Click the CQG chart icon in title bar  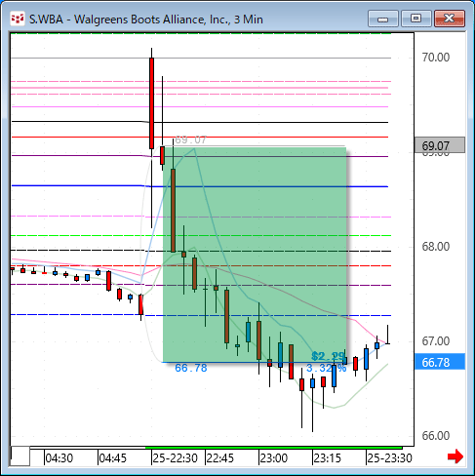pyautogui.click(x=18, y=19)
